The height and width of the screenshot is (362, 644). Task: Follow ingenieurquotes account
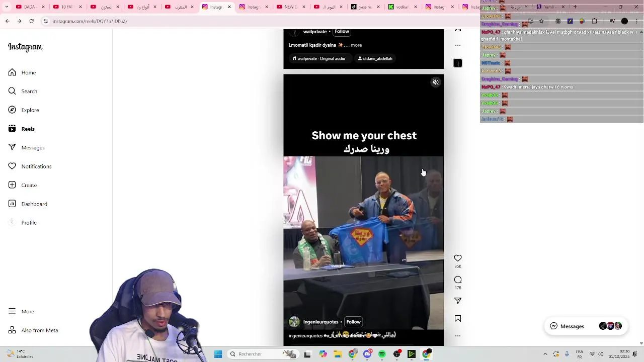[x=353, y=322]
